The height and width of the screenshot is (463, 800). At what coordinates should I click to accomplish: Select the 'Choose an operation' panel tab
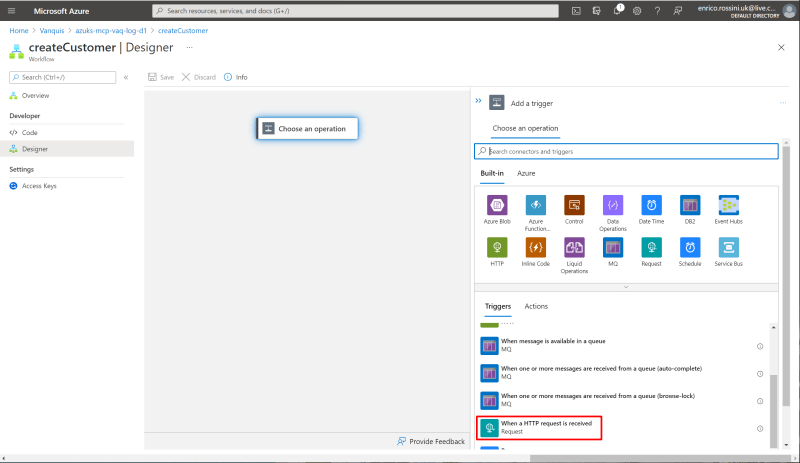(x=525, y=129)
